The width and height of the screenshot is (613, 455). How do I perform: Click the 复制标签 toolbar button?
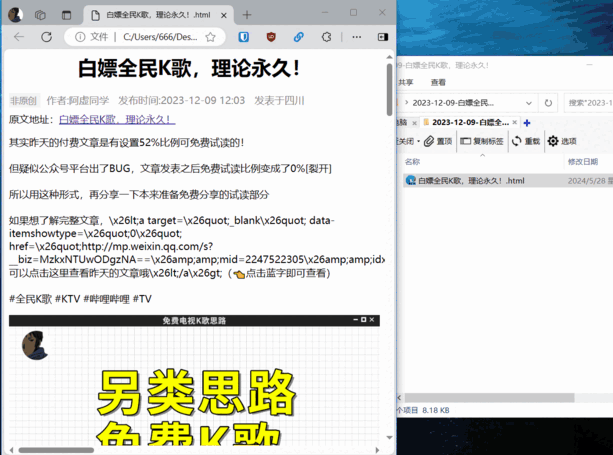click(x=482, y=141)
